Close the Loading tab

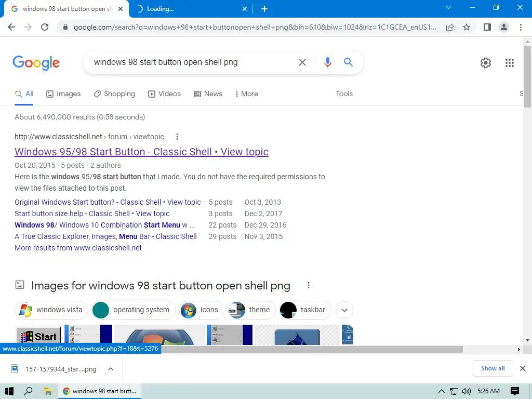(245, 9)
